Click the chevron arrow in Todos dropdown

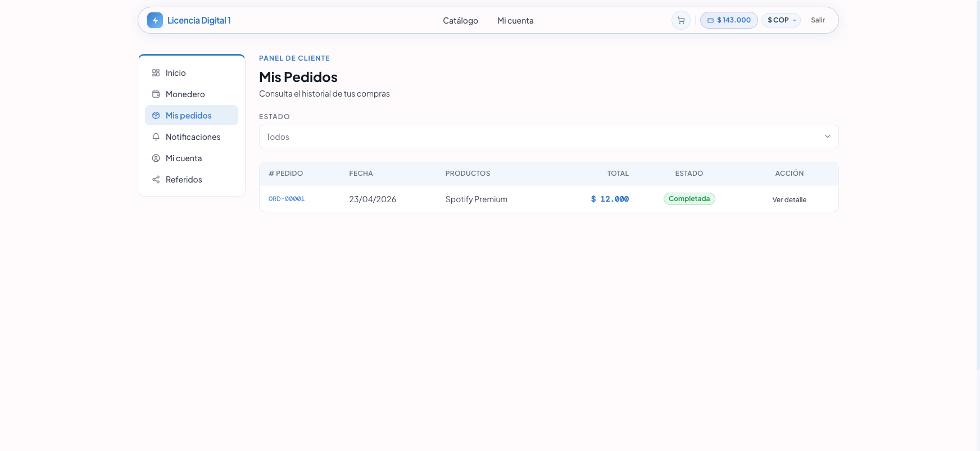point(827,136)
